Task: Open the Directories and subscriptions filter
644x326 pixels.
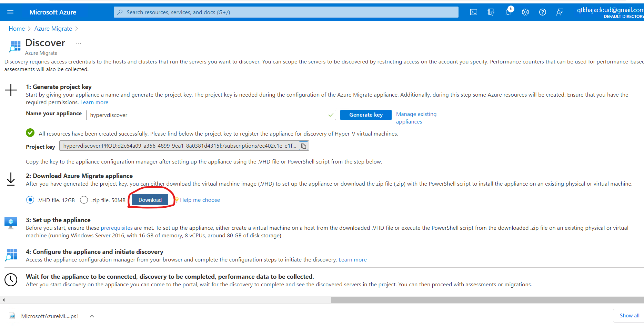Action: [491, 12]
